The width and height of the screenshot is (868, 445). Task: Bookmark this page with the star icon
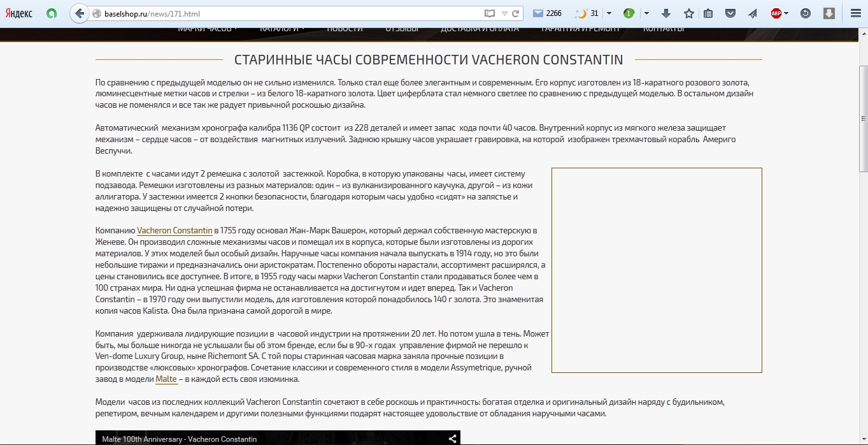pyautogui.click(x=689, y=13)
